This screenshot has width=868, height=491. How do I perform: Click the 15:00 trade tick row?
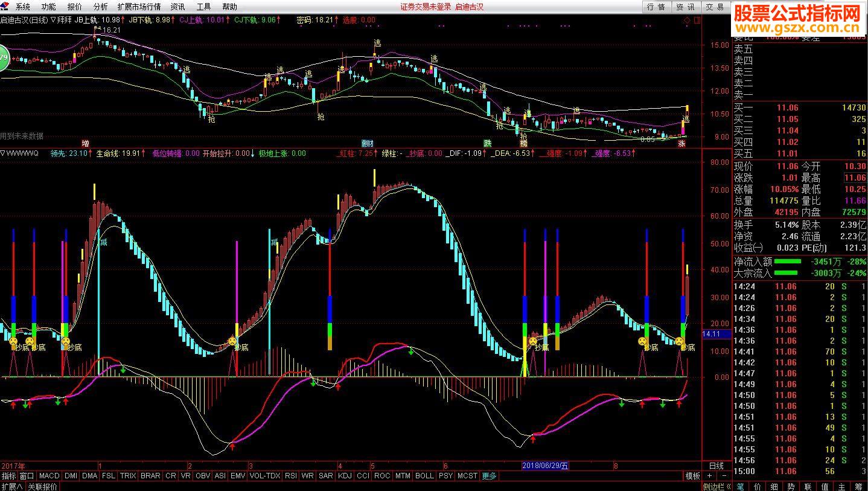(800, 471)
